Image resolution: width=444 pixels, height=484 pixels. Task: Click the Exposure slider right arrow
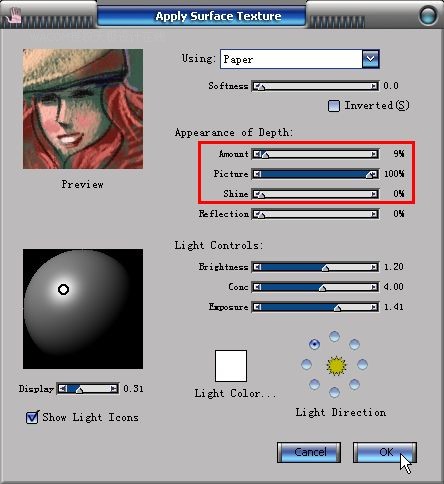tap(374, 307)
